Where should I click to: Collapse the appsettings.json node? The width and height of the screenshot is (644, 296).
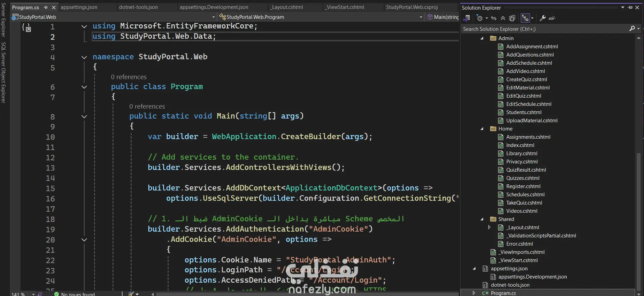475,269
